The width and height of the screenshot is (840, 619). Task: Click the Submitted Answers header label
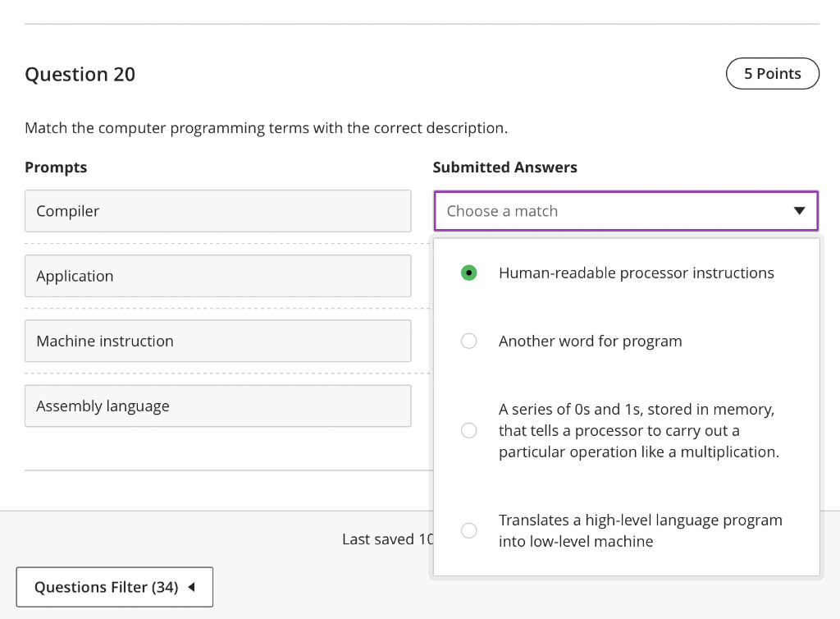pyautogui.click(x=504, y=167)
